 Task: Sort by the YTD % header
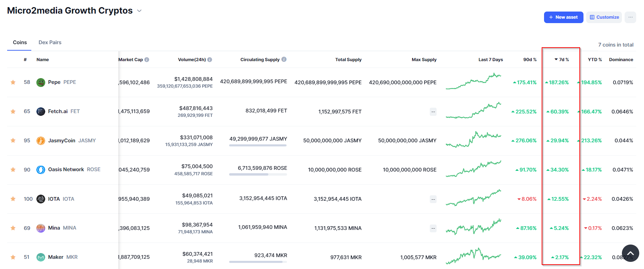tap(595, 60)
